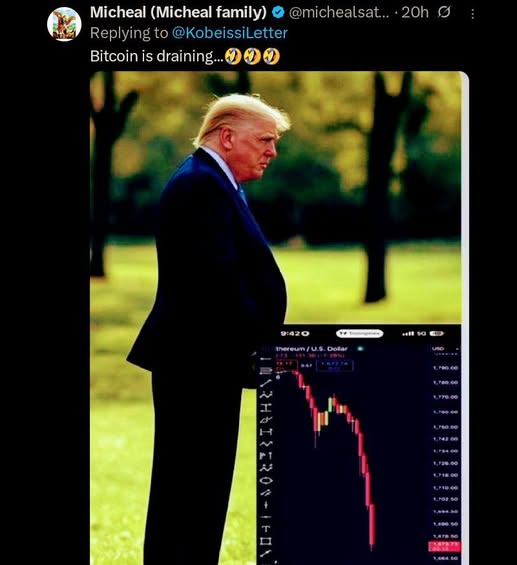Select the ellipse drawing tool in chart toolbar
The height and width of the screenshot is (565, 517).
point(266,480)
